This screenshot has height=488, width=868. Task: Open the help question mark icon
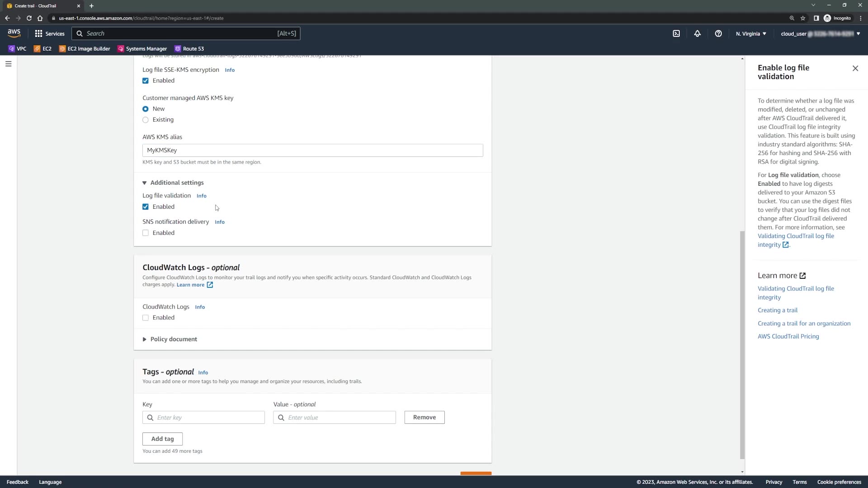(x=718, y=33)
